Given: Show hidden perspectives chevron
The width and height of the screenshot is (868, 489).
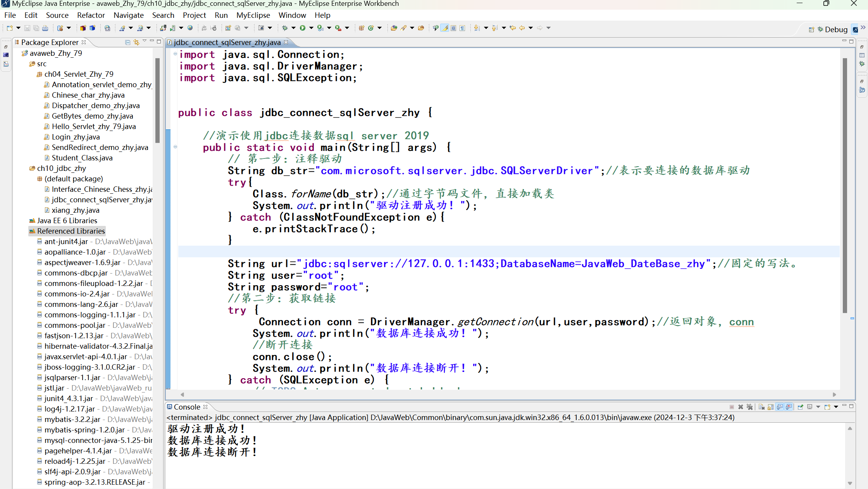Looking at the screenshot, I should pos(863,28).
